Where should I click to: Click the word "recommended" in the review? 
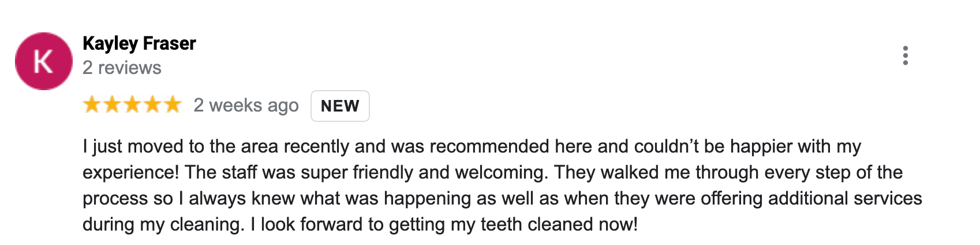coord(489,147)
